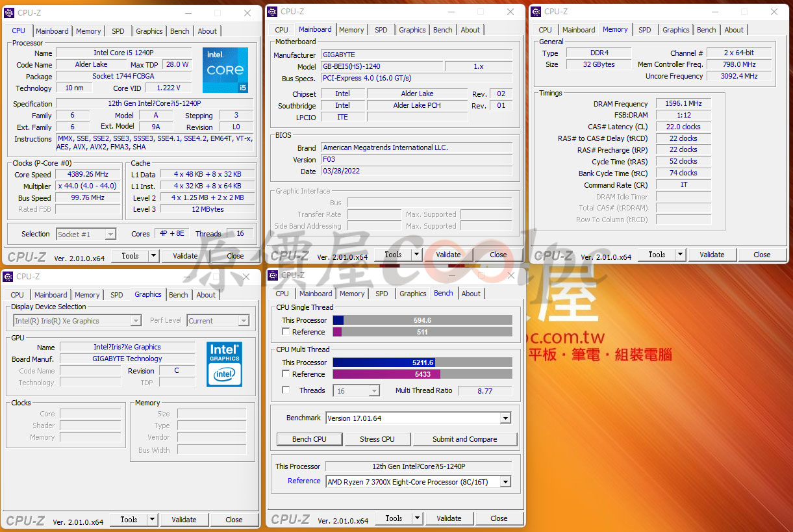Click the multi thread This Processor bar showing 5211.6
Image resolution: width=793 pixels, height=532 pixels.
click(x=422, y=362)
